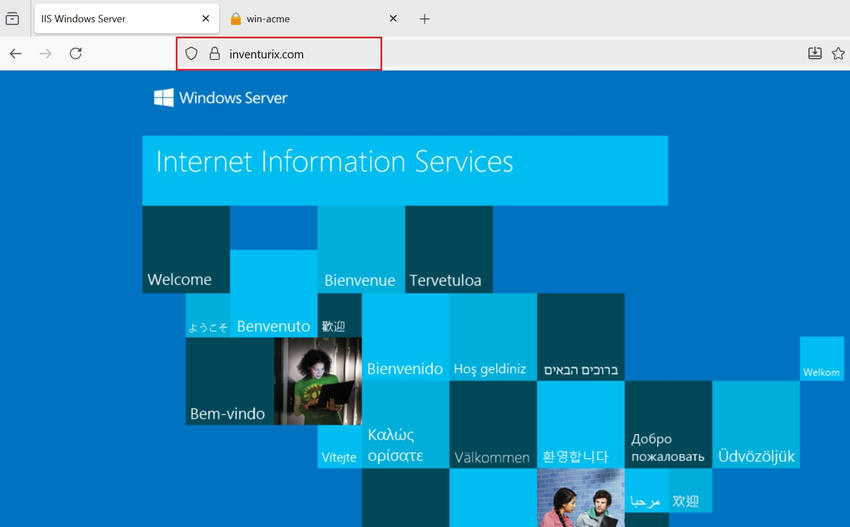Open the tab overview icon at the window's top-left
850x527 pixels.
[12, 19]
